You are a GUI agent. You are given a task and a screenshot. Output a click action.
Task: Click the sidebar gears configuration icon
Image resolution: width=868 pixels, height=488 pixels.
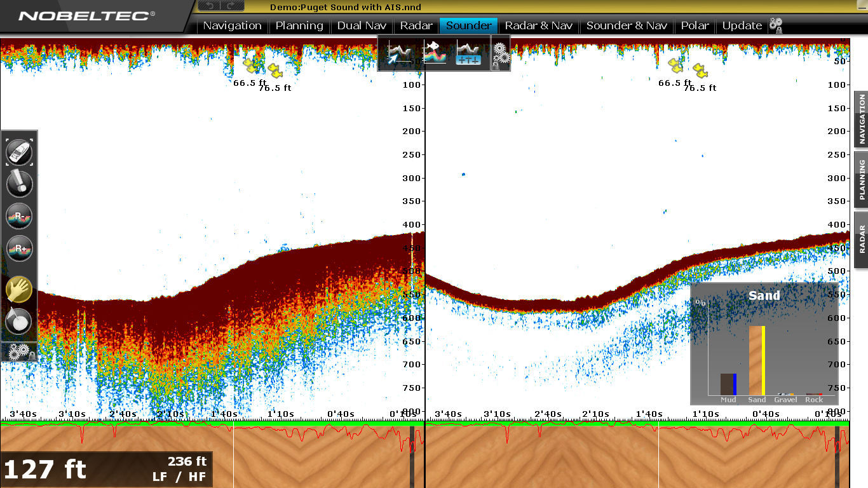(18, 351)
